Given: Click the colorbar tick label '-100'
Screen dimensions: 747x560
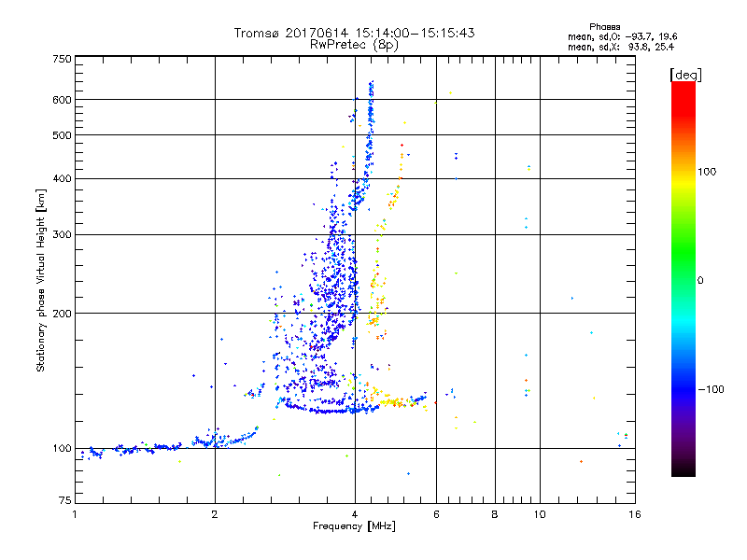Looking at the screenshot, I should click(x=711, y=389).
